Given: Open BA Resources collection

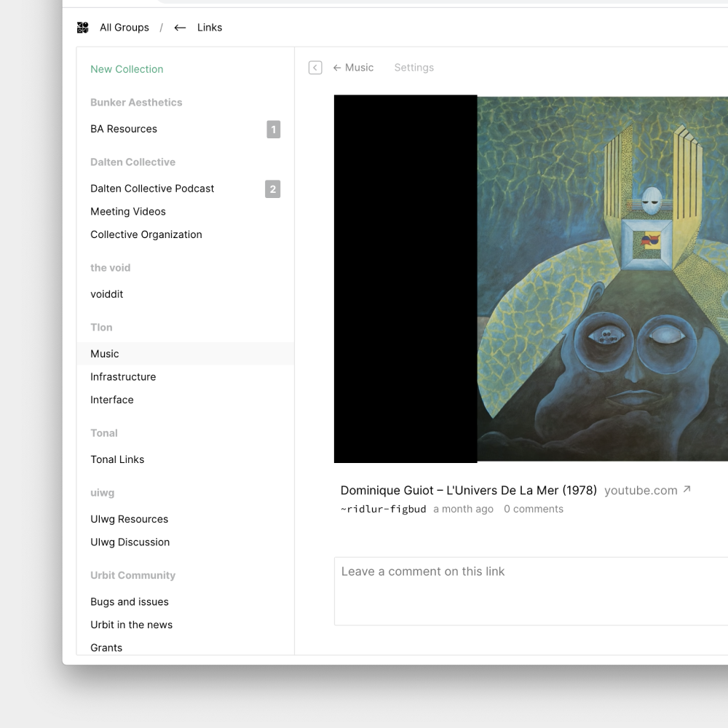Looking at the screenshot, I should coord(124,129).
